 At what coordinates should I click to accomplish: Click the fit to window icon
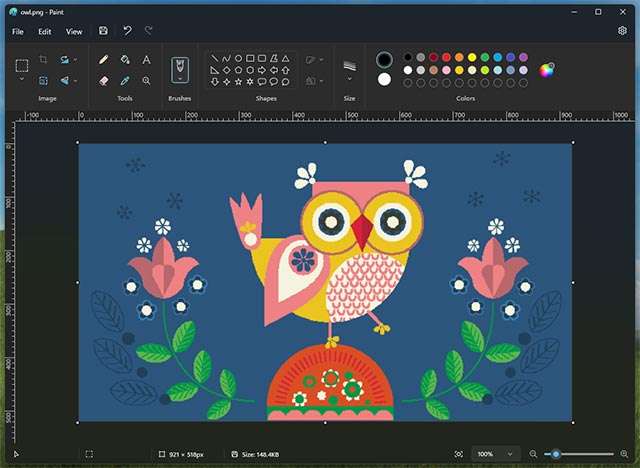[459, 454]
